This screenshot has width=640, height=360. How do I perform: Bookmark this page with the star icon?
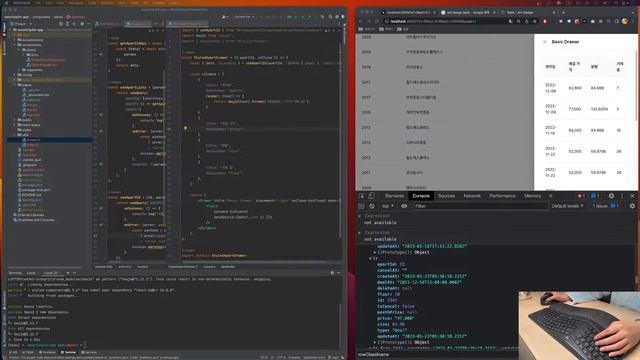535,21
